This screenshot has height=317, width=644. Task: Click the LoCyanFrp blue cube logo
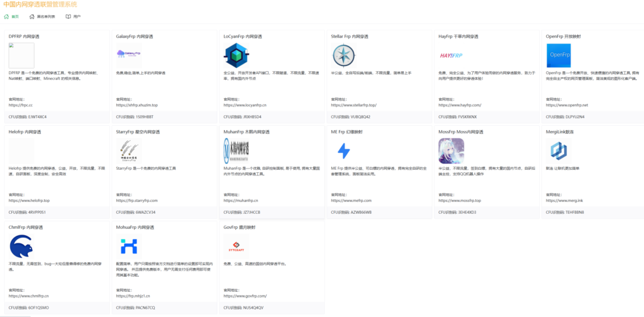(236, 55)
